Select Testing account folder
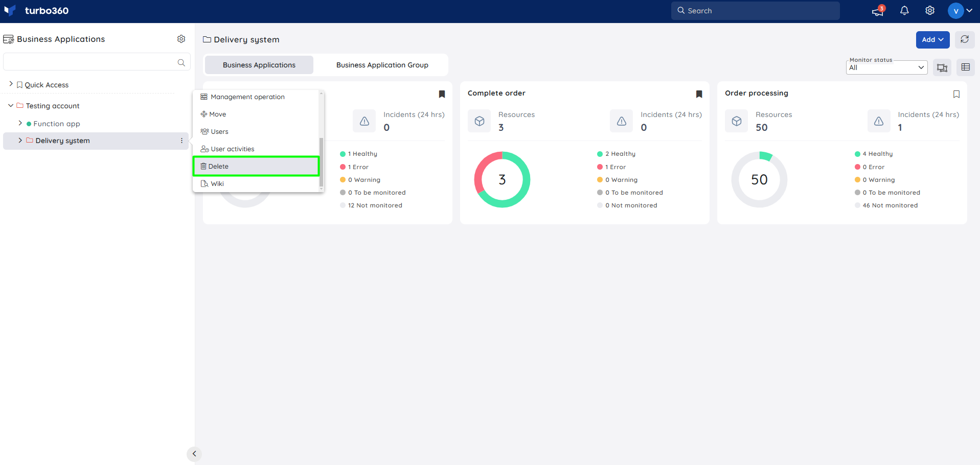 (53, 106)
